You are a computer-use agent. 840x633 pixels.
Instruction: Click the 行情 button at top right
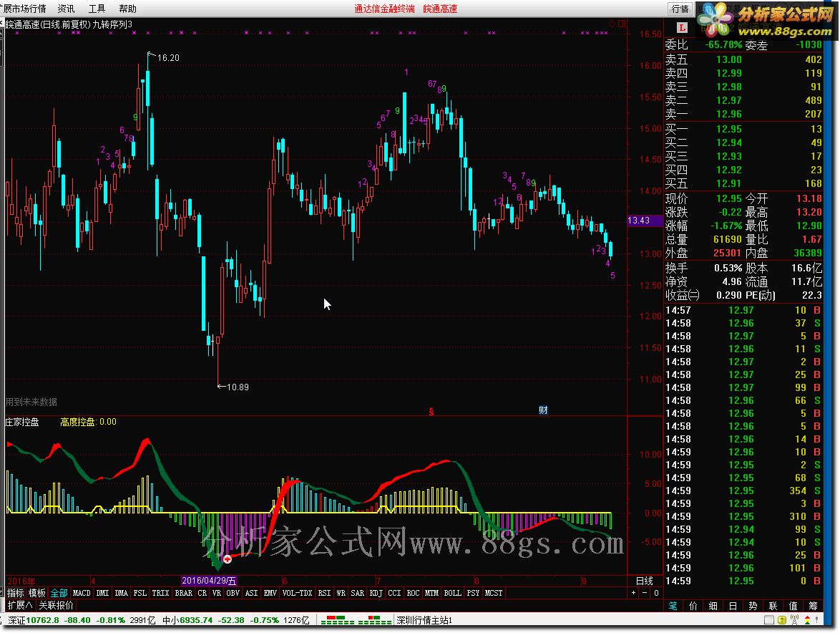(x=680, y=9)
